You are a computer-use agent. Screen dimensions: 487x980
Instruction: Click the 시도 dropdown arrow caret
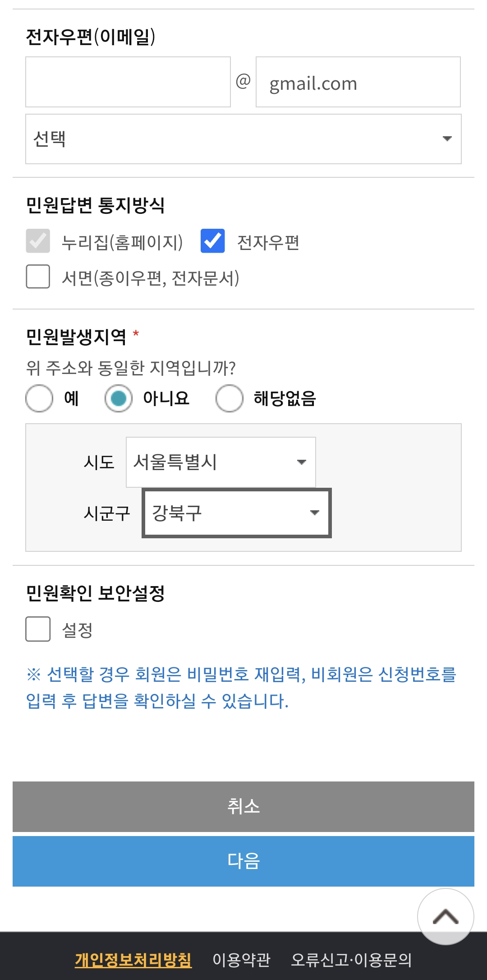pos(301,461)
